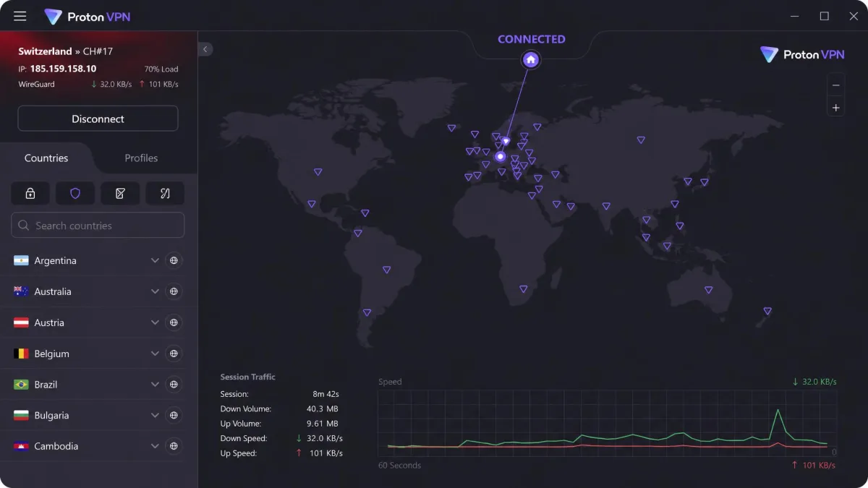Click the download peak in speed graph
This screenshot has height=488, width=868.
[x=778, y=411]
